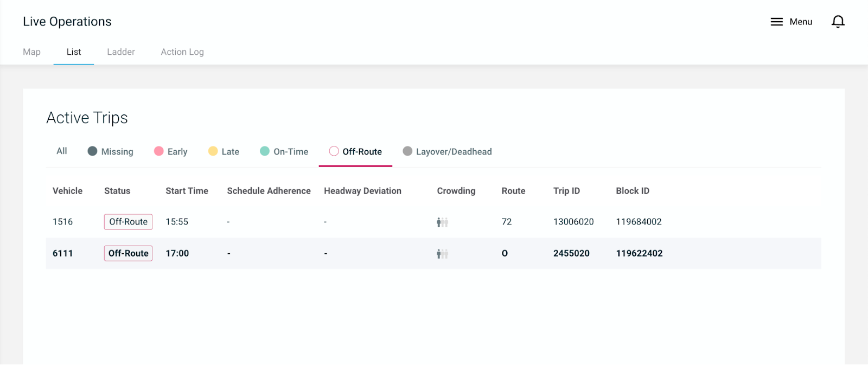Open the hamburger Menu

[791, 22]
